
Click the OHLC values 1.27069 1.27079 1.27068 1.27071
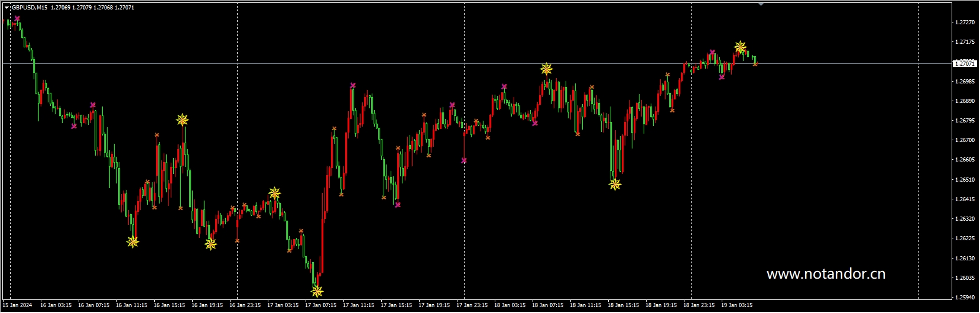(x=92, y=8)
